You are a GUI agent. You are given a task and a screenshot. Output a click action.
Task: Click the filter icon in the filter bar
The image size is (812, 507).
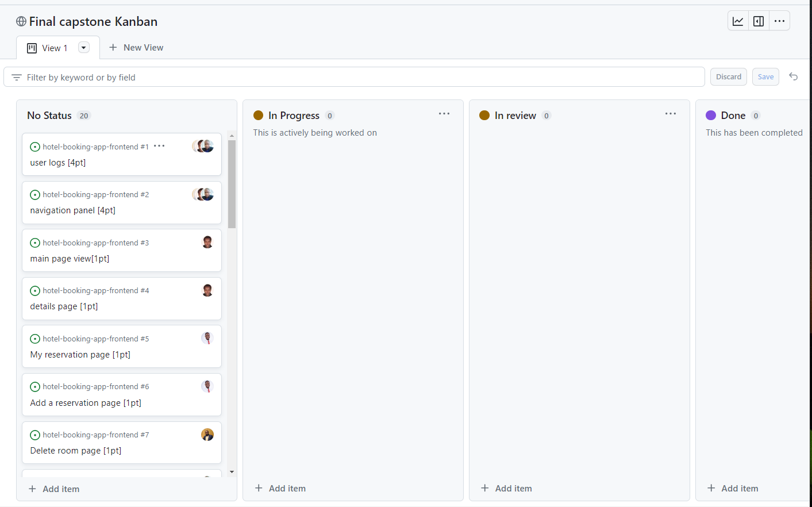click(16, 76)
